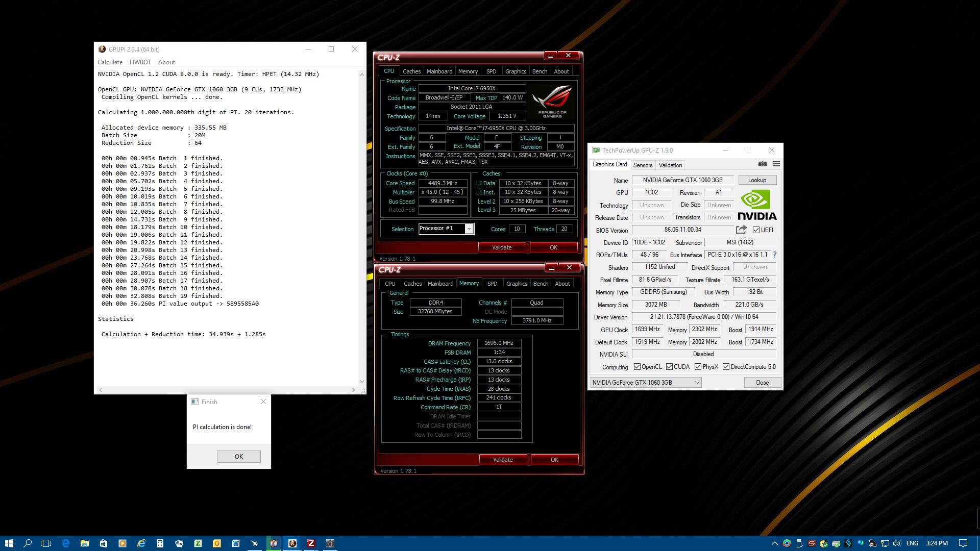Viewport: 980px width, 551px height.
Task: Open the Calculate menu in GPUPI
Action: 110,62
